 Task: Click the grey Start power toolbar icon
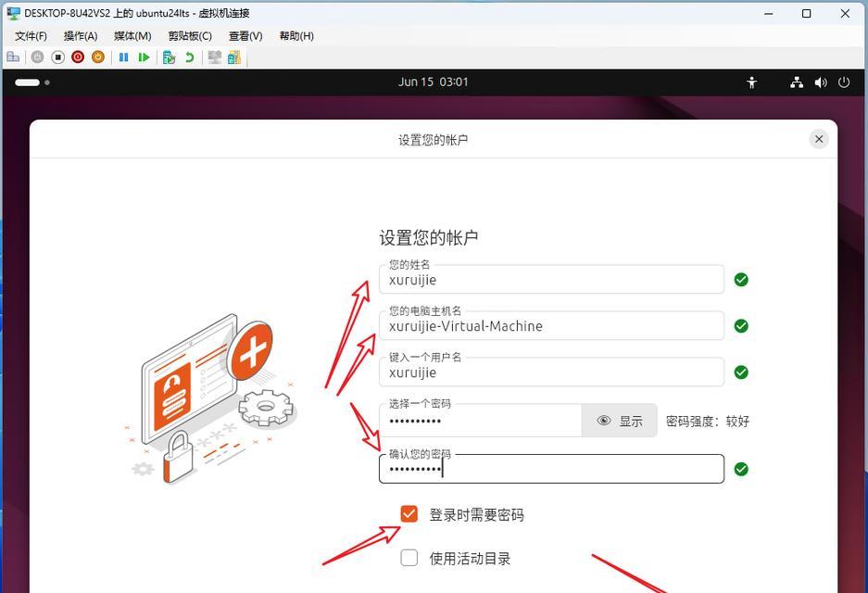pos(37,57)
